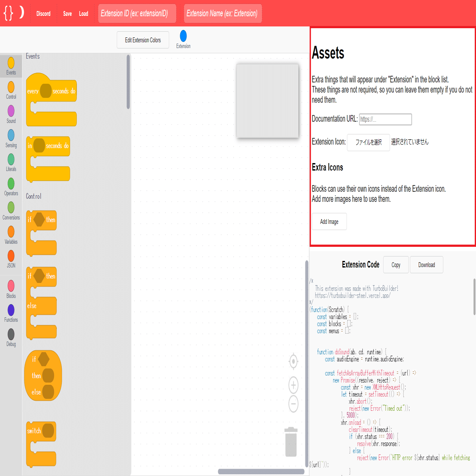476x476 pixels.
Task: Zoom out the workspace with minus icon
Action: click(293, 404)
